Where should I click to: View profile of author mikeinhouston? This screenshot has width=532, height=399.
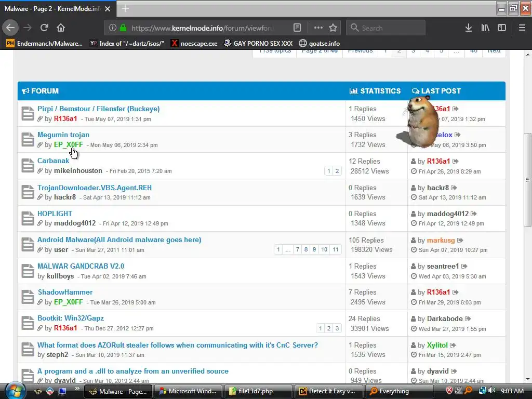(78, 170)
